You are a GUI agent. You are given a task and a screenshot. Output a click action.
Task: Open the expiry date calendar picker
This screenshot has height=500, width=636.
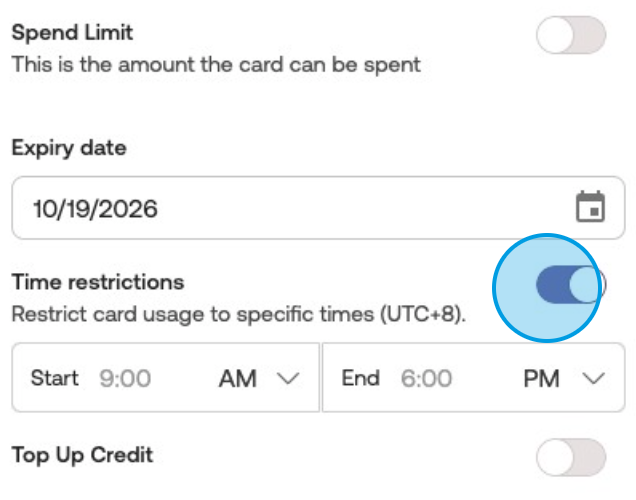(x=591, y=208)
